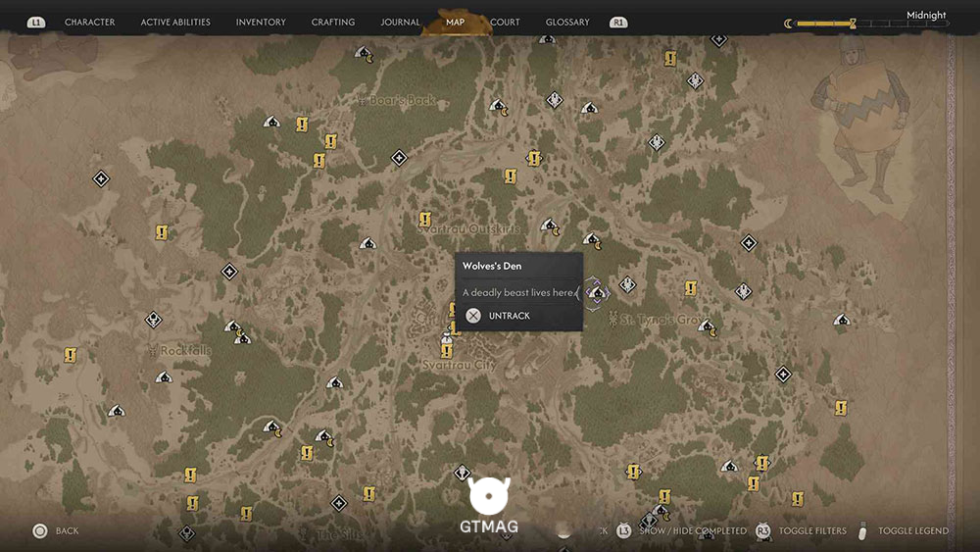Select the Map tab
980x552 pixels.
click(455, 22)
